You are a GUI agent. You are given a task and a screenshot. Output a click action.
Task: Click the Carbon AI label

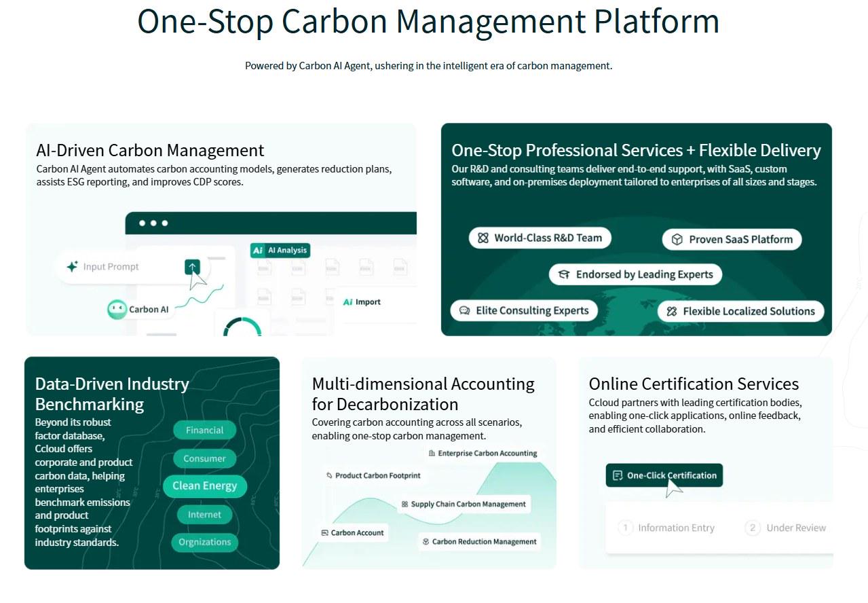(x=149, y=310)
